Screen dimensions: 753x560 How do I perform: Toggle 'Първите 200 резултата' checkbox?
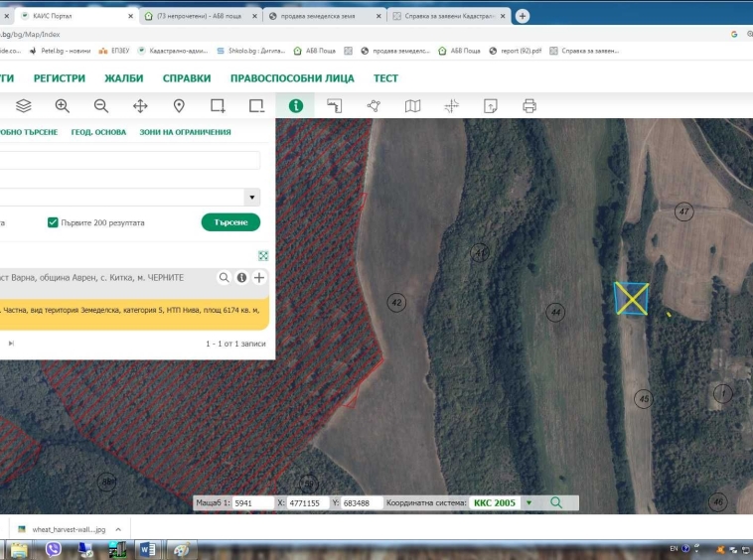(54, 222)
